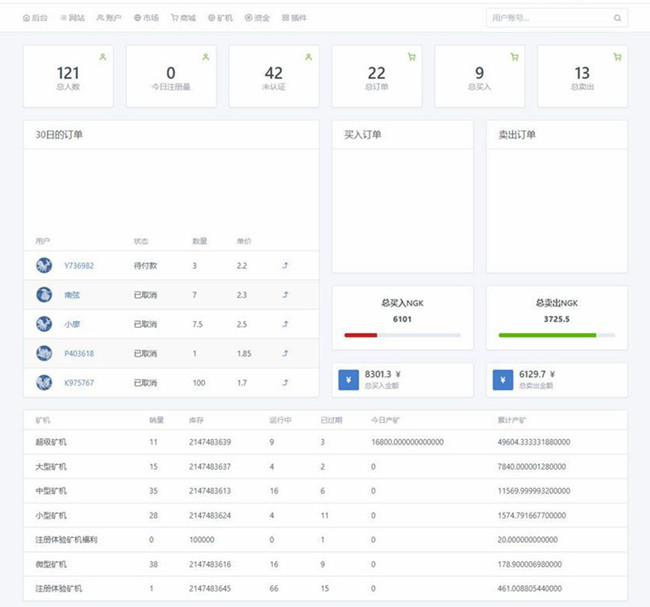Screen dimensions: 650x607
Task: Click the search magnifier icon
Action: click(617, 18)
